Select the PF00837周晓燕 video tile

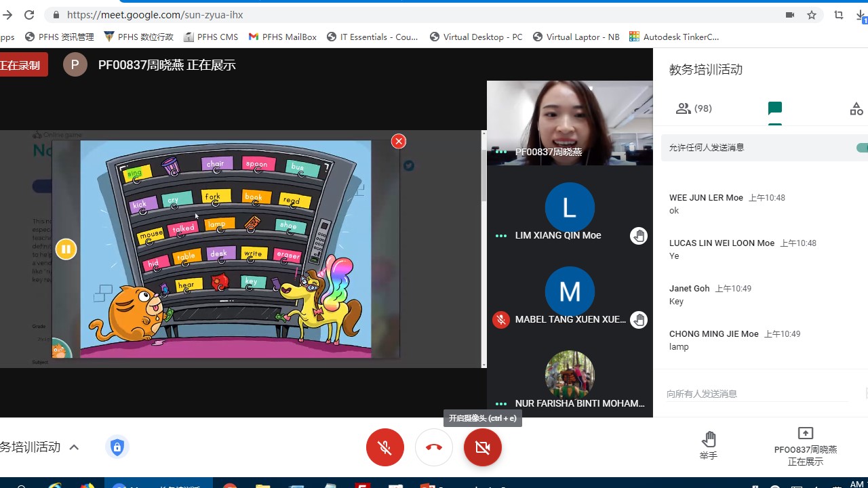570,123
